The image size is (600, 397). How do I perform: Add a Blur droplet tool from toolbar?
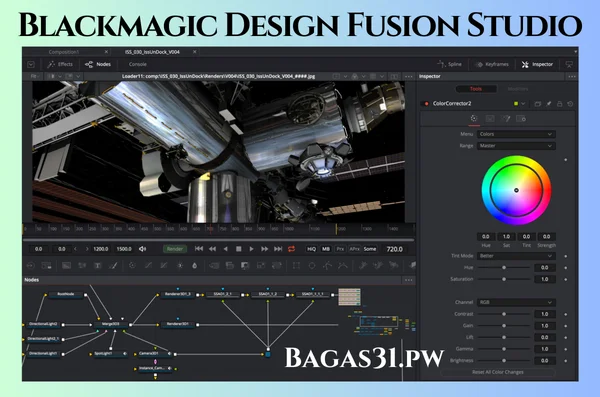pos(194,265)
